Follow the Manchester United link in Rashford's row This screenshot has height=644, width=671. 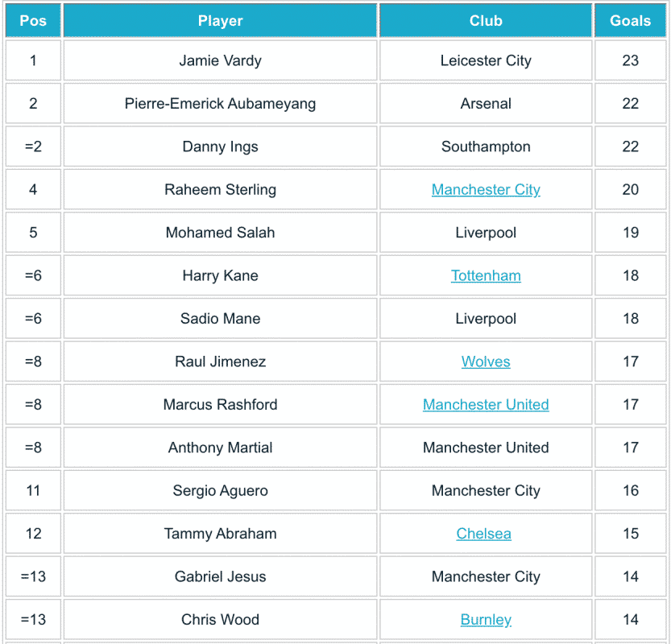pyautogui.click(x=486, y=405)
